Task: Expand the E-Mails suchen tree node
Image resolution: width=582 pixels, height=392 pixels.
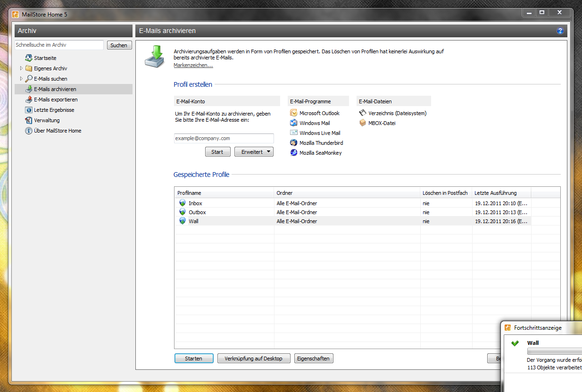Action: click(21, 79)
